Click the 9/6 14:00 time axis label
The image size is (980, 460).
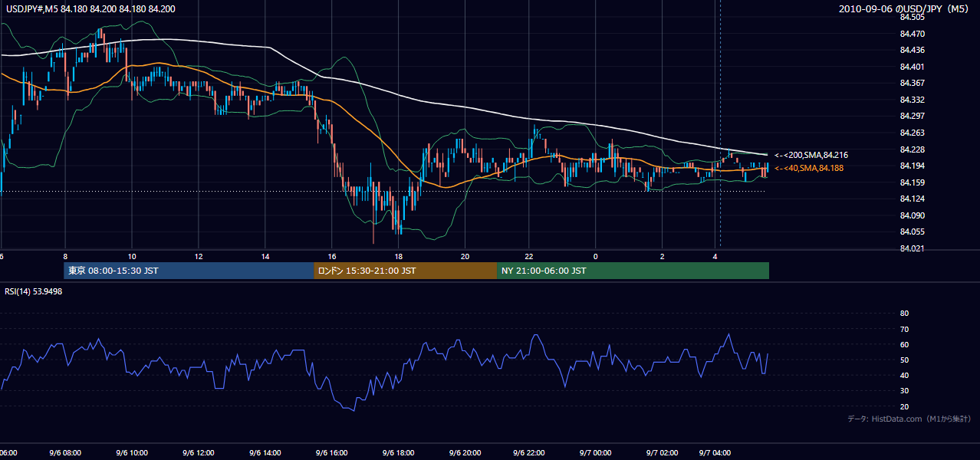[265, 453]
